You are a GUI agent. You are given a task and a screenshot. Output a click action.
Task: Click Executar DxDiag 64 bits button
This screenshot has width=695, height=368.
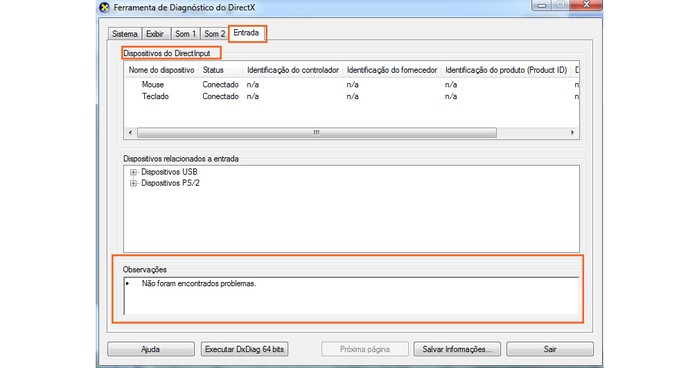244,349
